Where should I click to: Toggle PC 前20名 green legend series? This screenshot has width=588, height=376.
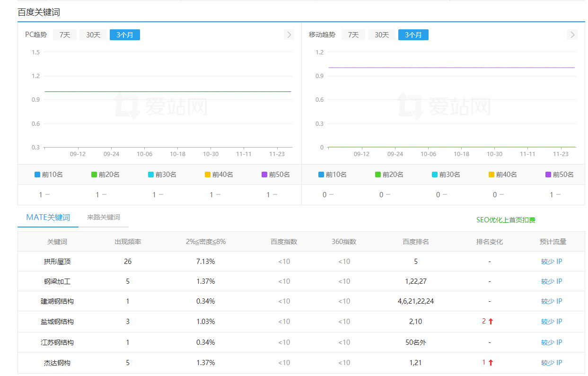105,175
